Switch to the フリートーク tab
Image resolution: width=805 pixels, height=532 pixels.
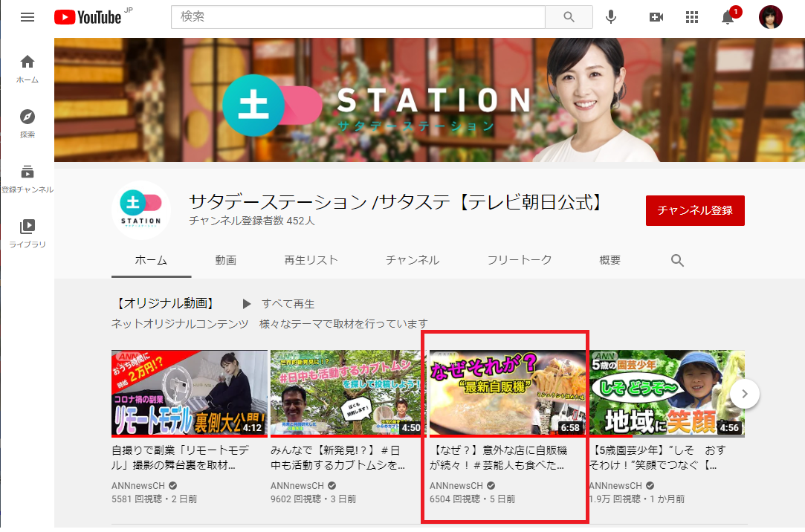pos(520,261)
